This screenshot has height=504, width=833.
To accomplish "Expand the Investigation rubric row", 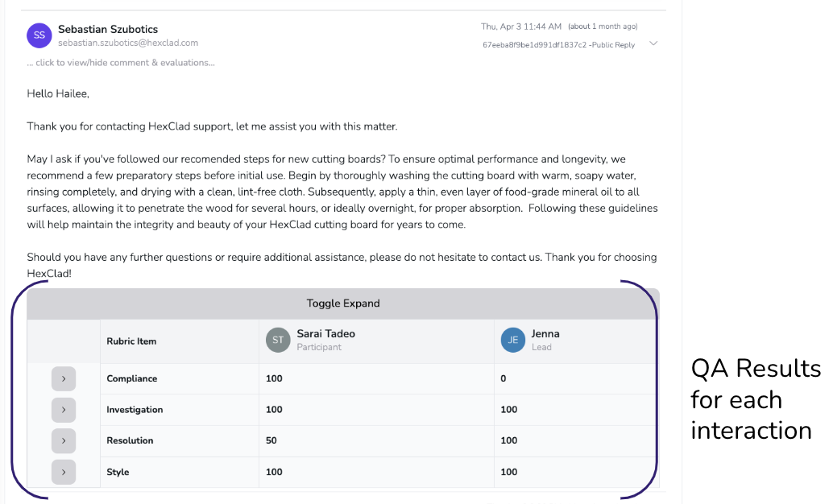I will click(x=64, y=410).
